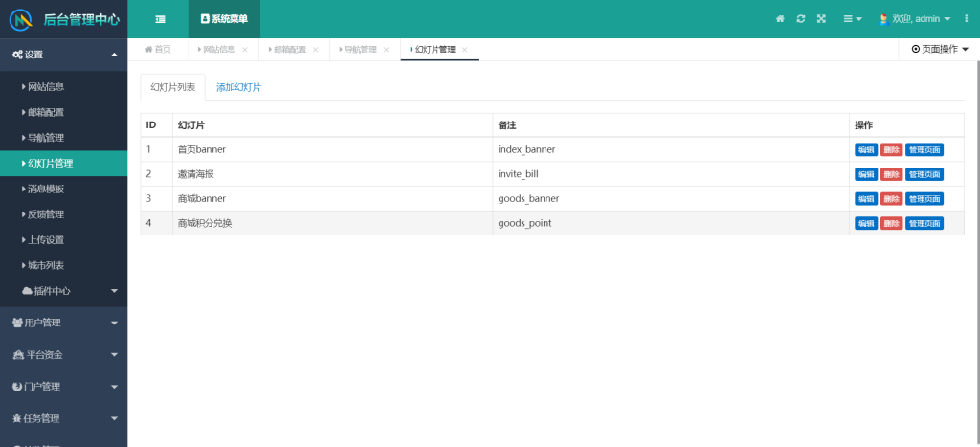Screen dimensions: 980x447
Task: Collapse sidebar using the menu fold icon
Action: (160, 19)
